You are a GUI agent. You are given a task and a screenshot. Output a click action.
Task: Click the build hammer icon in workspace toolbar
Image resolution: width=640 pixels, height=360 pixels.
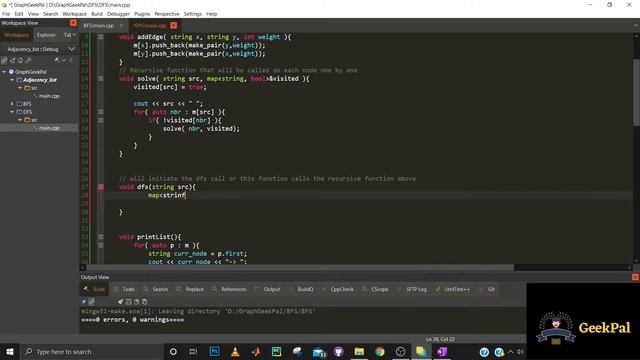57,60
